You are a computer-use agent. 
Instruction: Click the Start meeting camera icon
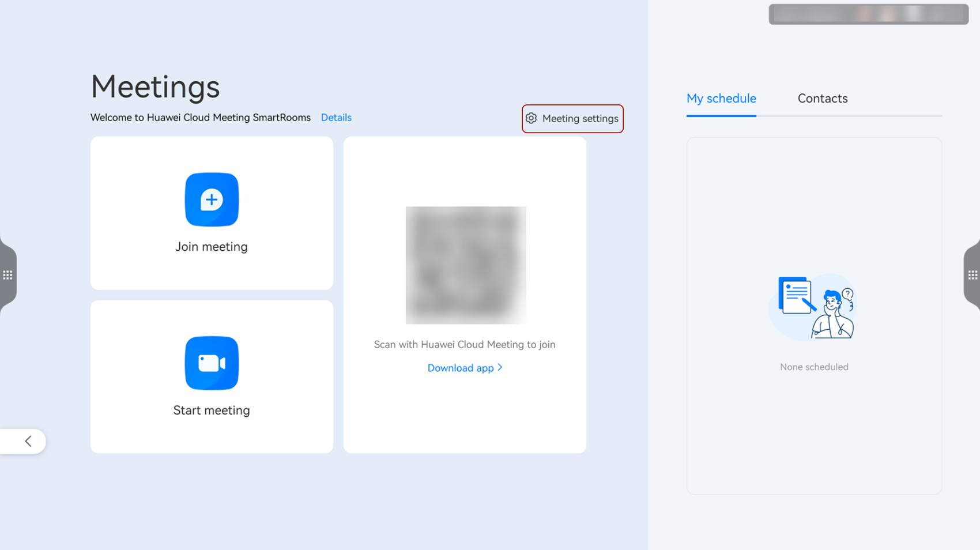point(212,363)
